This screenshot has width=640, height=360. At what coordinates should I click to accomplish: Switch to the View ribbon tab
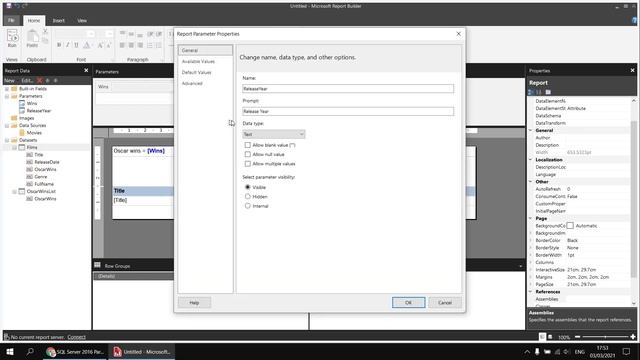82,20
